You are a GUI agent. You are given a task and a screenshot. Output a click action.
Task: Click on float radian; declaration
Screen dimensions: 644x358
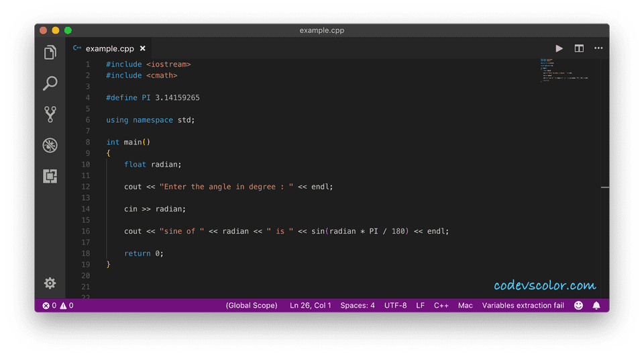point(152,165)
